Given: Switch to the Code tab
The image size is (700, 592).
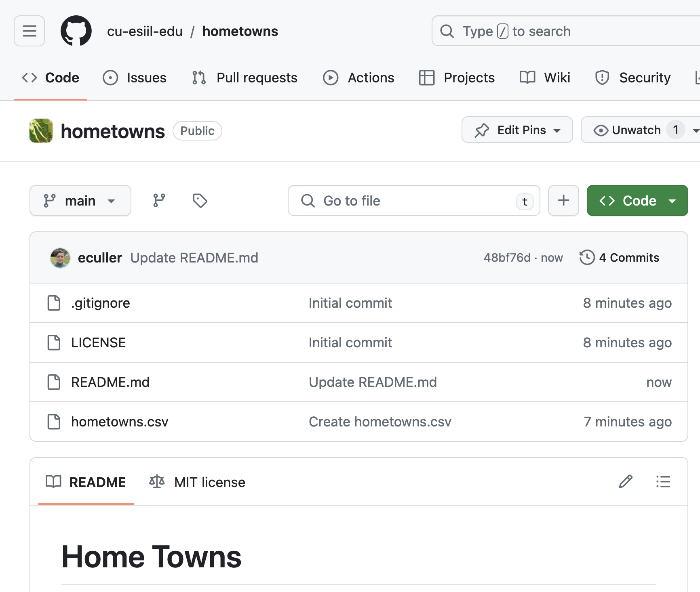Looking at the screenshot, I should (51, 78).
